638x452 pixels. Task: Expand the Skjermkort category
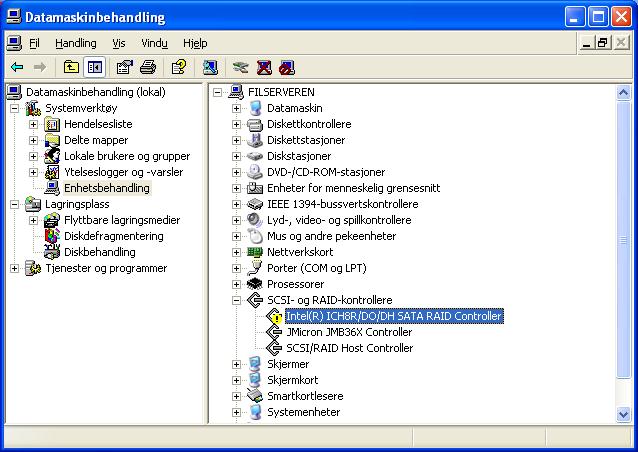[236, 380]
